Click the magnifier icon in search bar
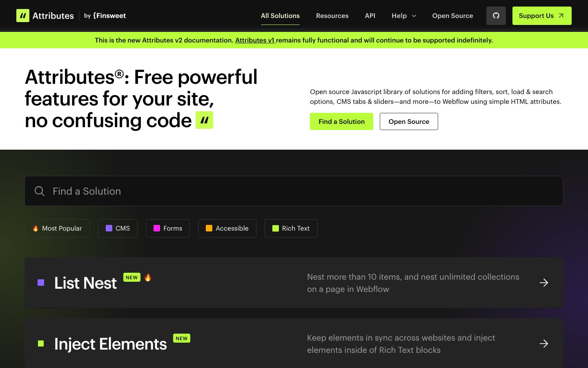Screen dimensions: 588x368 pyautogui.click(x=40, y=191)
